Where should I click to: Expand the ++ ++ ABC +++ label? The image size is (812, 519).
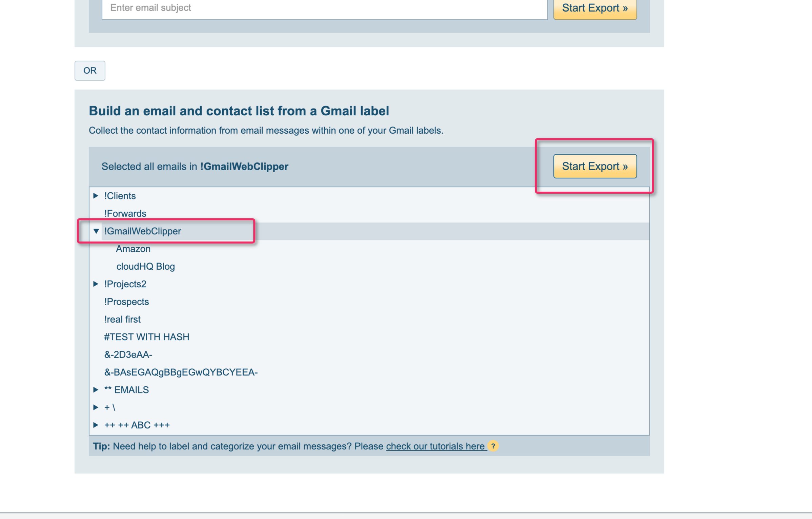96,425
